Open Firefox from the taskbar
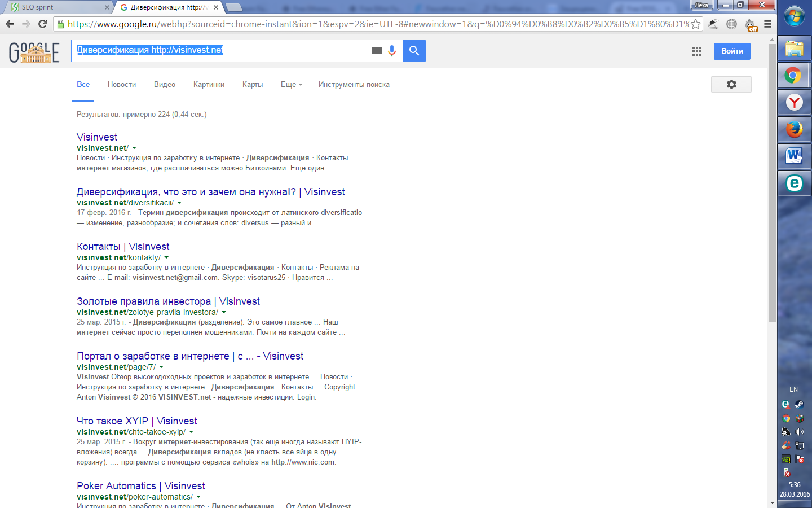The image size is (812, 508). [795, 129]
